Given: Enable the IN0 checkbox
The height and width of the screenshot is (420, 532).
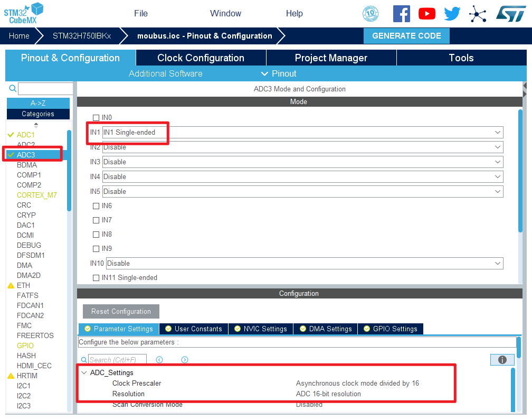Looking at the screenshot, I should (x=96, y=118).
